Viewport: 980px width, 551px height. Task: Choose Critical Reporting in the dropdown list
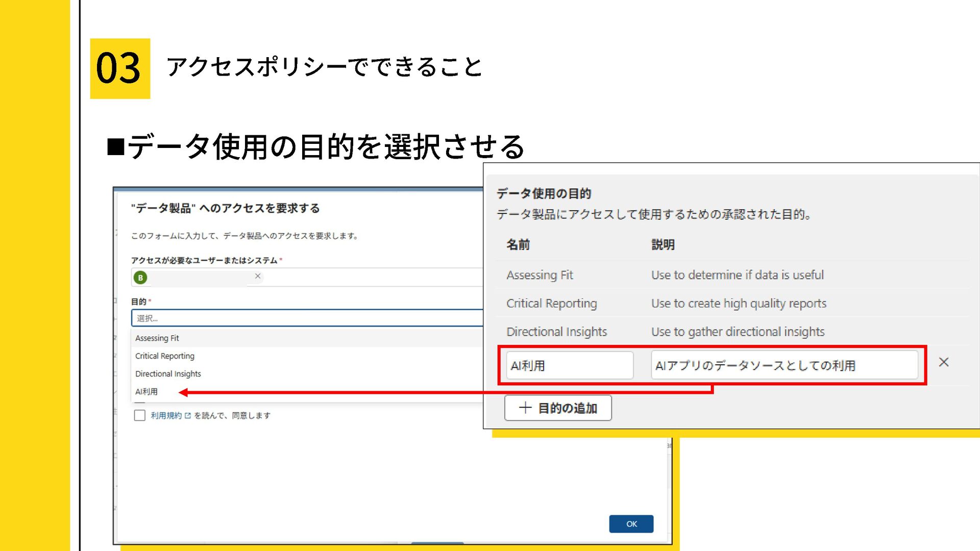tap(165, 356)
